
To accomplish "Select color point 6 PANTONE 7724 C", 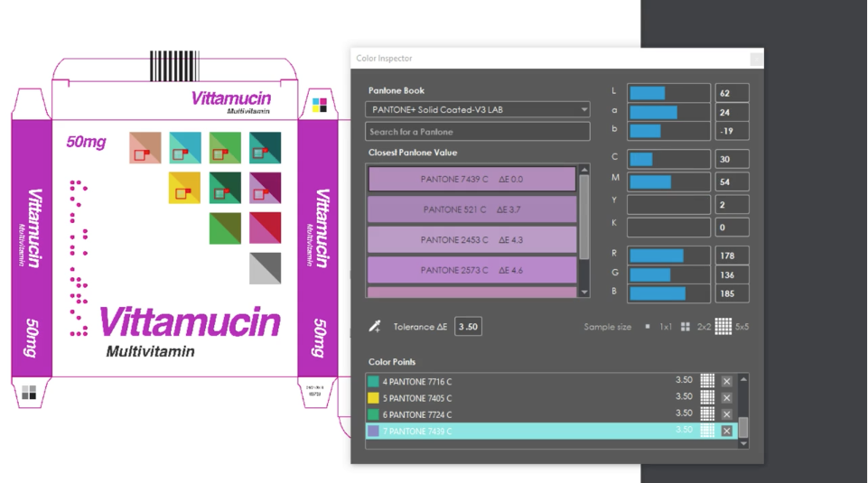I will (551, 414).
